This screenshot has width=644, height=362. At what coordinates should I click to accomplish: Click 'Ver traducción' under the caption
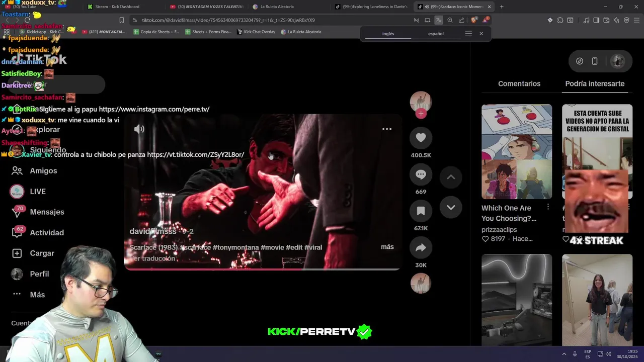point(152,258)
